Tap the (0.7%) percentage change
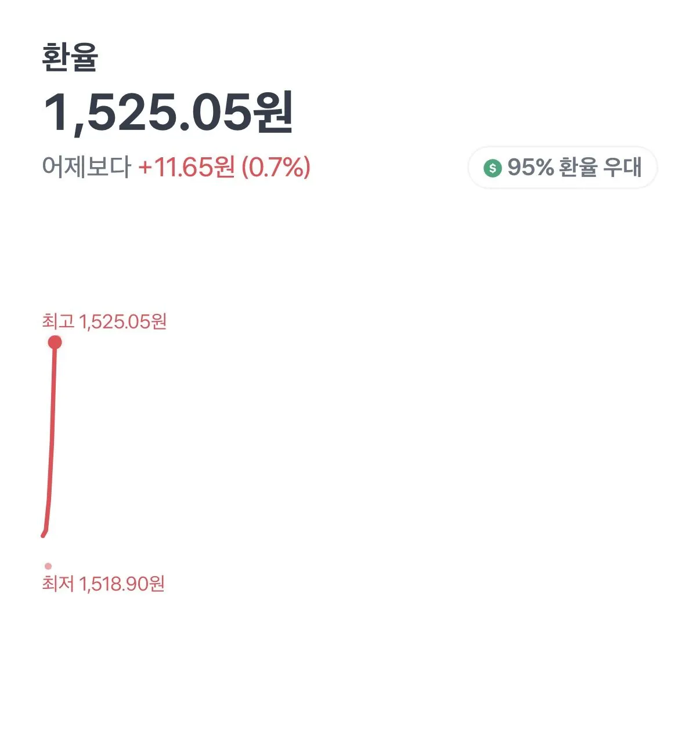 click(x=276, y=167)
